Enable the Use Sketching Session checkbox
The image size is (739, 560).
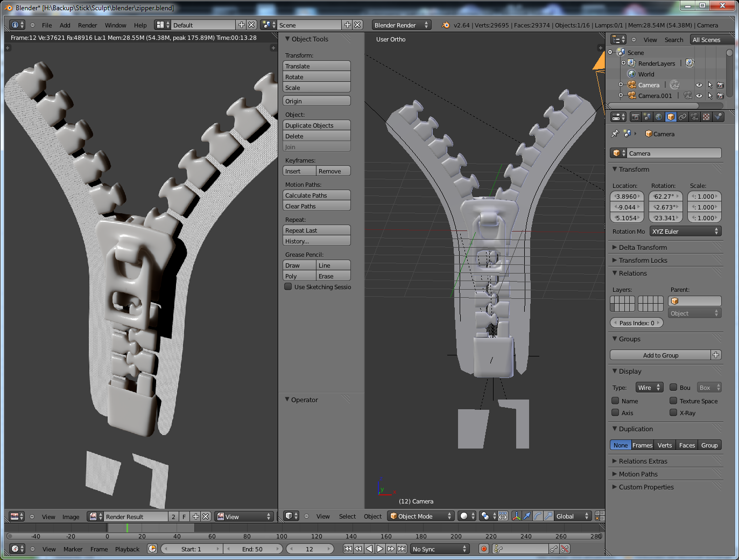tap(288, 287)
